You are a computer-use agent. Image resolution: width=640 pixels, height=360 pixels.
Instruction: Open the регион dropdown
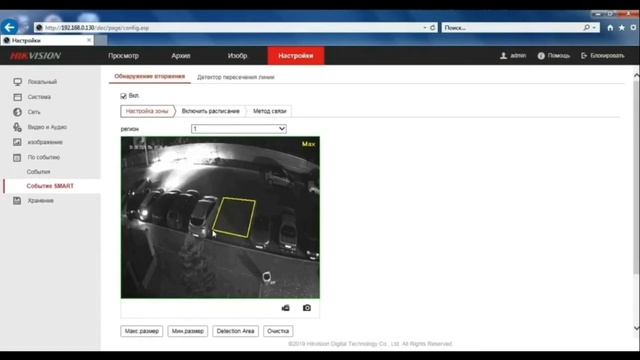(238, 129)
